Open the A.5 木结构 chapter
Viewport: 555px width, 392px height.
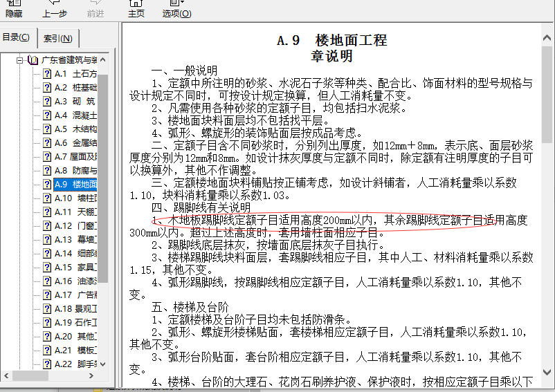tap(75, 129)
